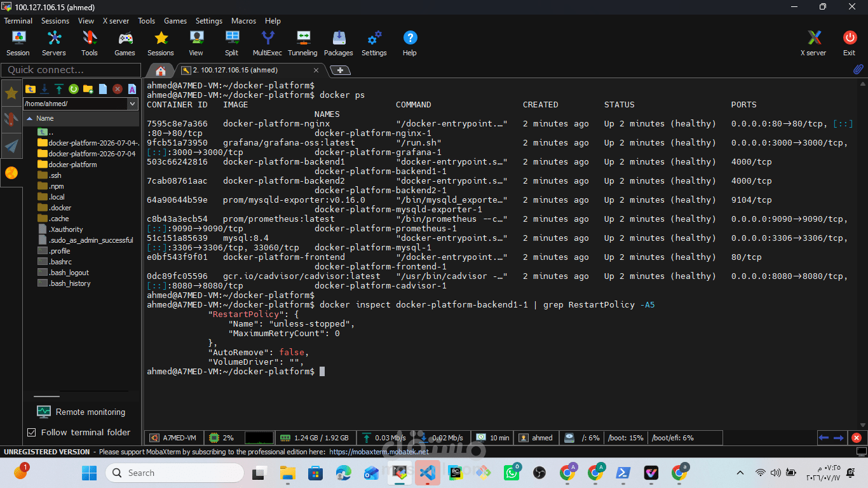
Task: Open WhatsApp from the taskbar
Action: 512,473
